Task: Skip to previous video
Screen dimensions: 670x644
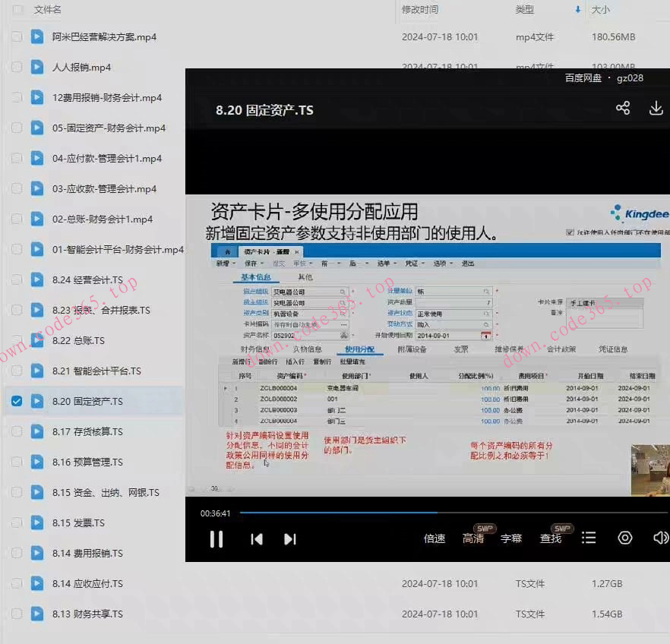Action: coord(257,539)
